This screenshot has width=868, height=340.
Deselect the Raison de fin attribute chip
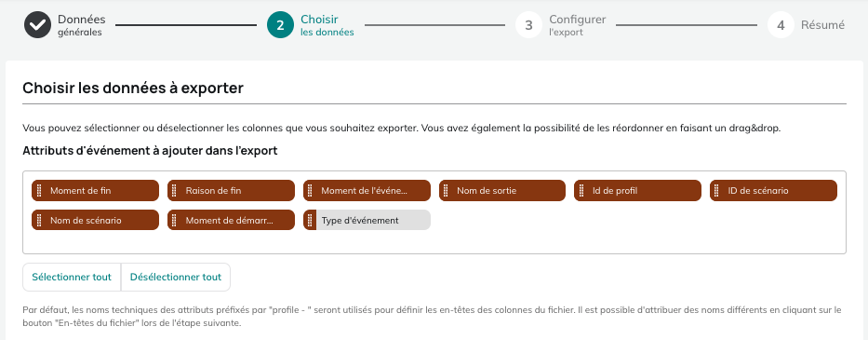pos(231,190)
